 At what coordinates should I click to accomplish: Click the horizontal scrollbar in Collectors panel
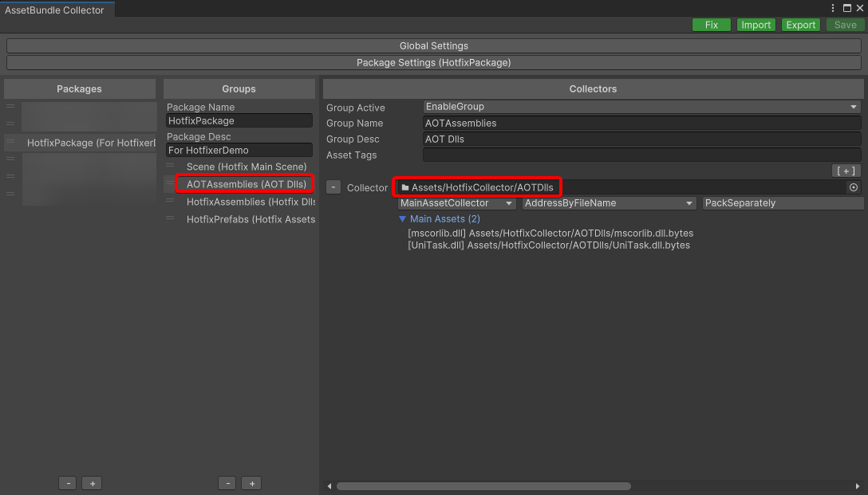[x=483, y=486]
